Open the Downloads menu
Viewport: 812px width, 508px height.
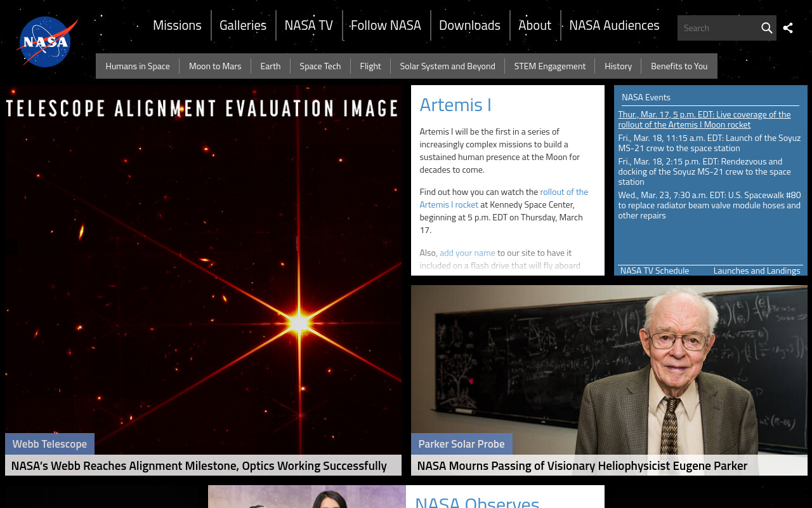[469, 25]
